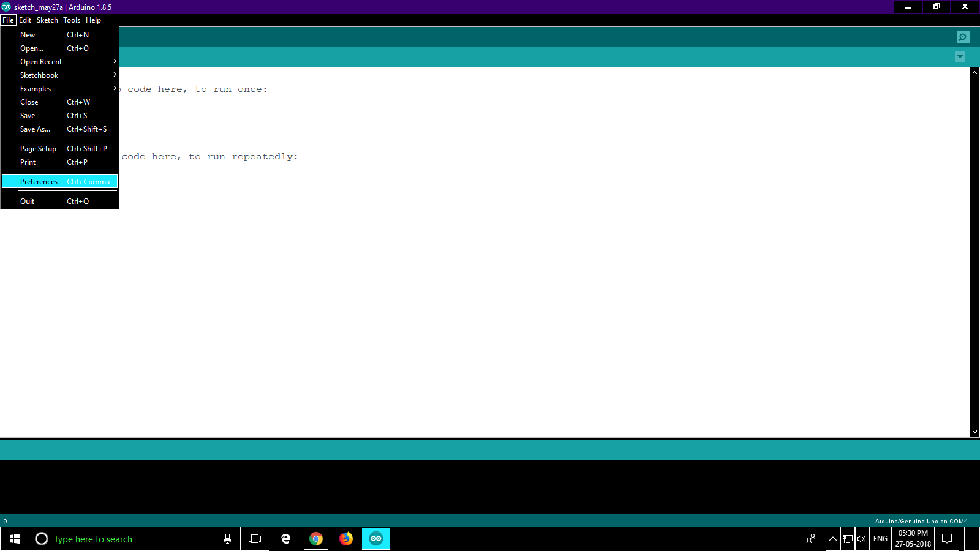Open Preferences from the File menu

coord(59,182)
